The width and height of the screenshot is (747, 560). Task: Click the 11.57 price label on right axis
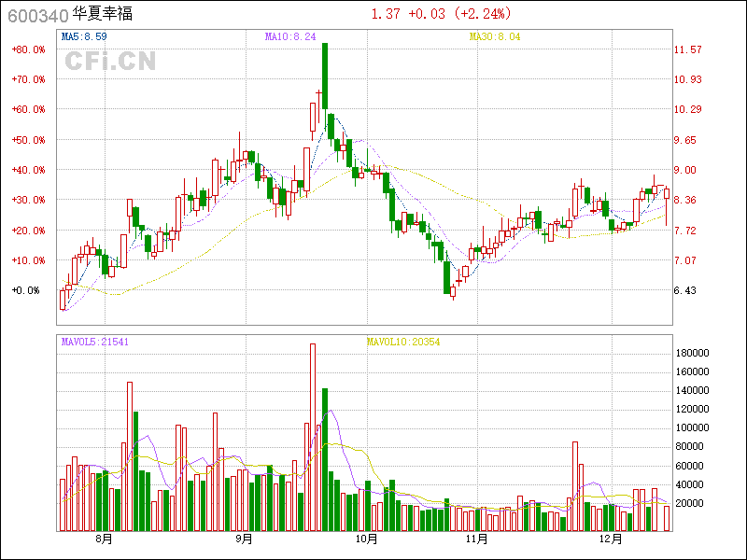[x=688, y=49]
